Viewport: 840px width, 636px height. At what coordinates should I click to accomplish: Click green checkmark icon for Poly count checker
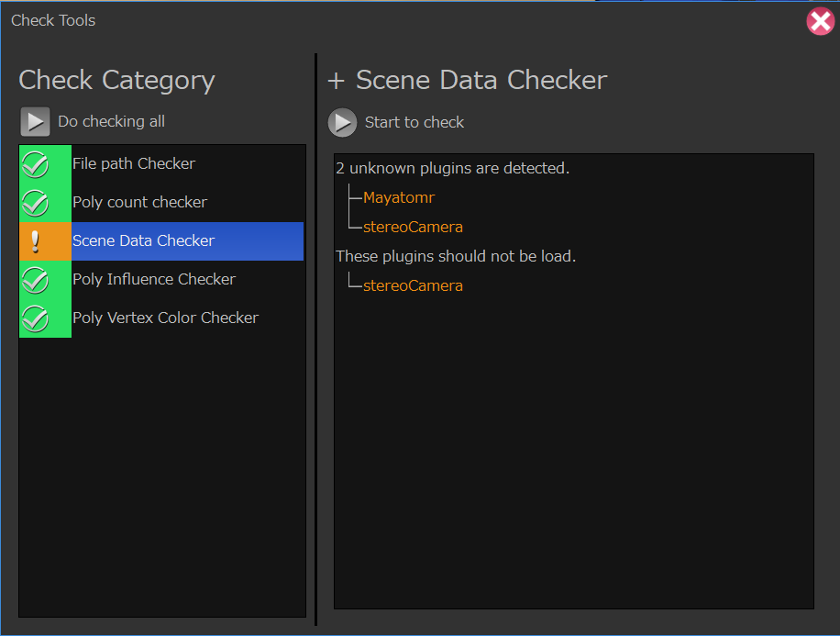pos(35,203)
